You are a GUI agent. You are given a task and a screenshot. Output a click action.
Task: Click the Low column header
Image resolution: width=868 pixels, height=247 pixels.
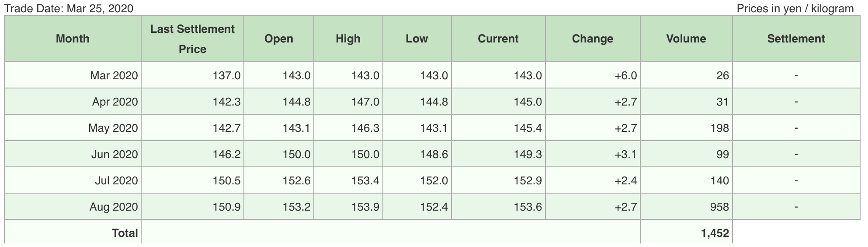point(417,39)
